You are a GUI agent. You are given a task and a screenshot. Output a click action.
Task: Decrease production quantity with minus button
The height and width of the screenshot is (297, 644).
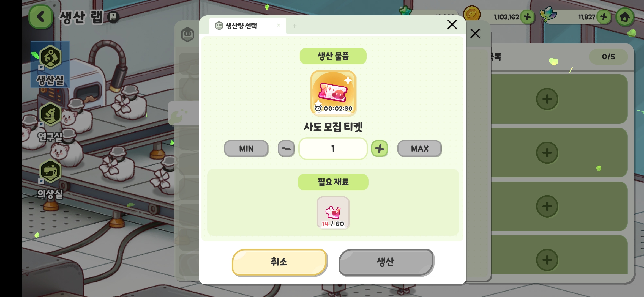pos(286,148)
